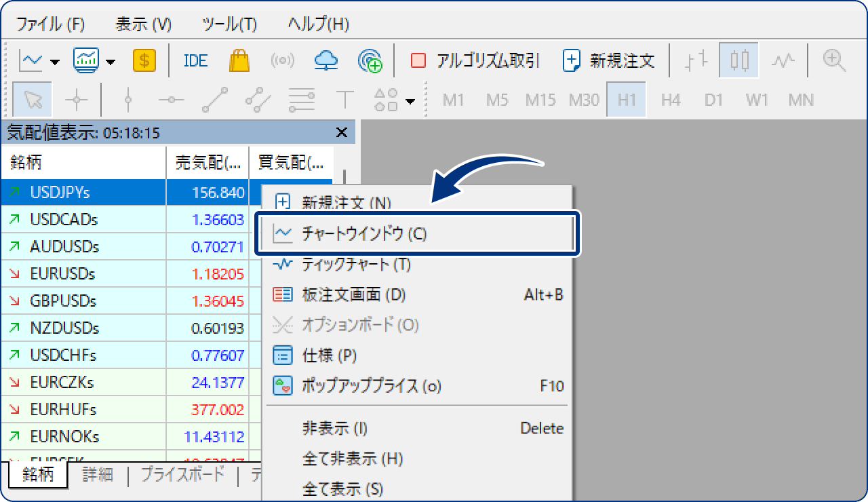This screenshot has height=502, width=868.
Task: Select the EURCZKs symbol row
Action: 132,383
